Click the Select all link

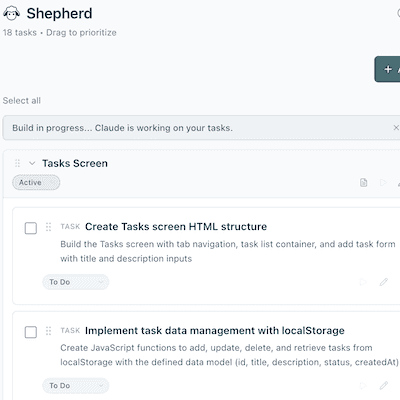coord(22,101)
